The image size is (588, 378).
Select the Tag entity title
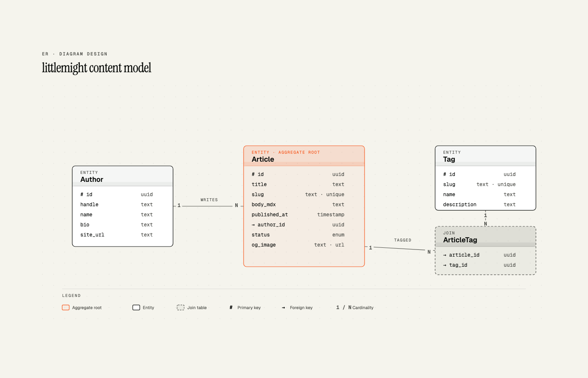pyautogui.click(x=449, y=159)
